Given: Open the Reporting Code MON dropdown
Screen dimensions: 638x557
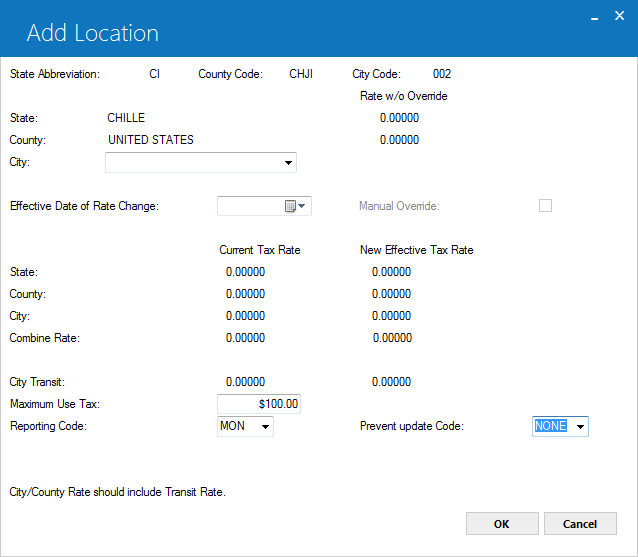Looking at the screenshot, I should [x=265, y=426].
